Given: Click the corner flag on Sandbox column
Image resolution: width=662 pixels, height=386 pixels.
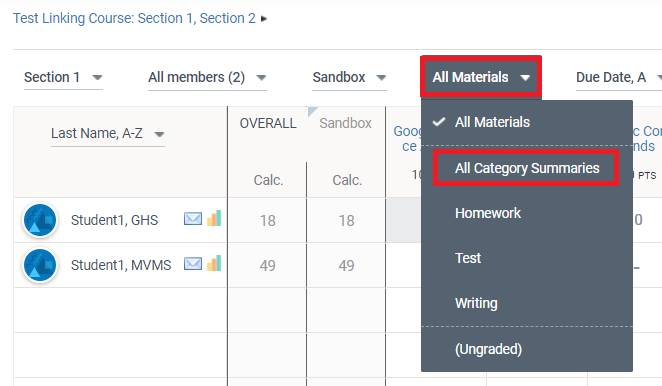Looking at the screenshot, I should (x=312, y=111).
